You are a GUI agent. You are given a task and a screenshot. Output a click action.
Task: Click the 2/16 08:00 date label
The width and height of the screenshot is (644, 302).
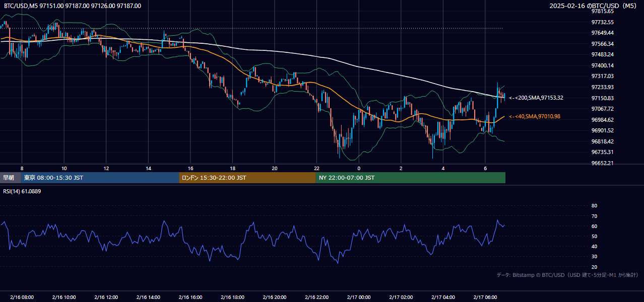[x=22, y=297]
